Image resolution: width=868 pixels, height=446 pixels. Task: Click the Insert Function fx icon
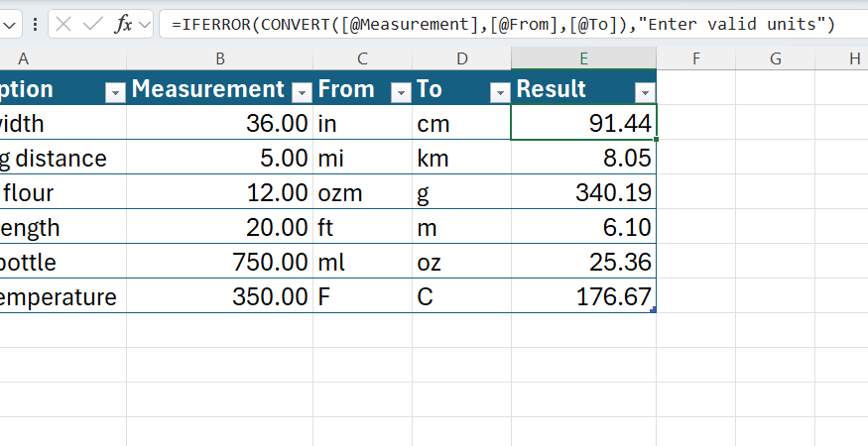coord(123,24)
